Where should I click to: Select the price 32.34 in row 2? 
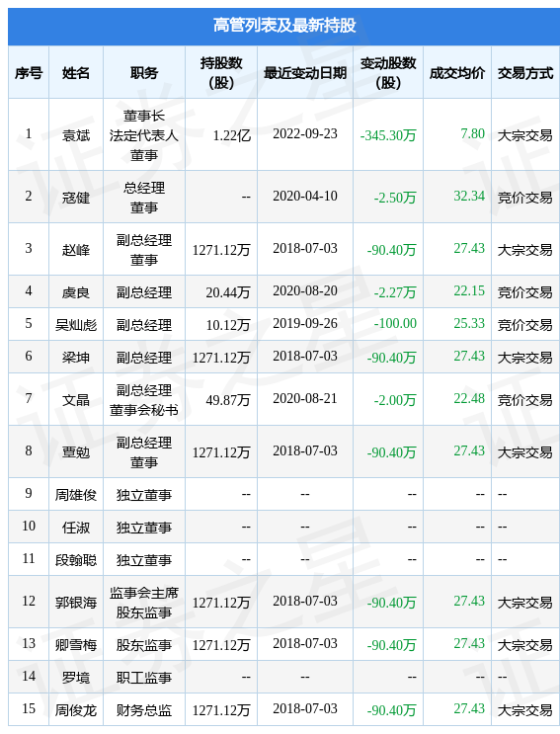[469, 196]
